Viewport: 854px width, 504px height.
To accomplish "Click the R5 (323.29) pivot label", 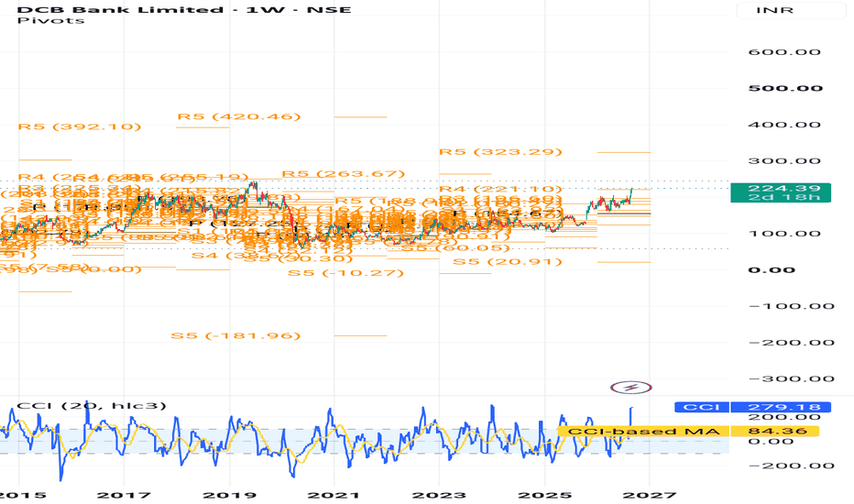I will 500,151.
